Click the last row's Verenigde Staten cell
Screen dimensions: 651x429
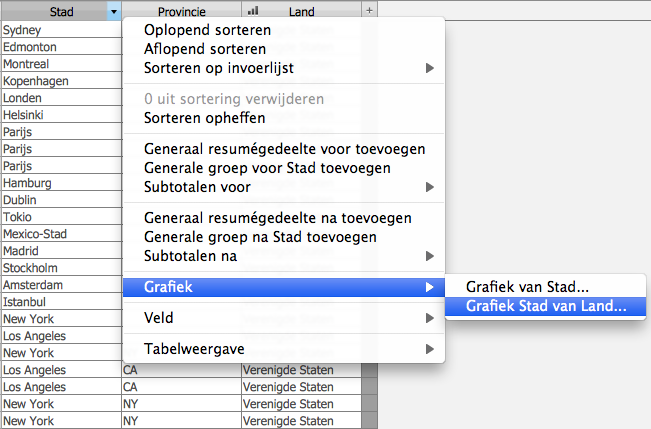(x=301, y=421)
